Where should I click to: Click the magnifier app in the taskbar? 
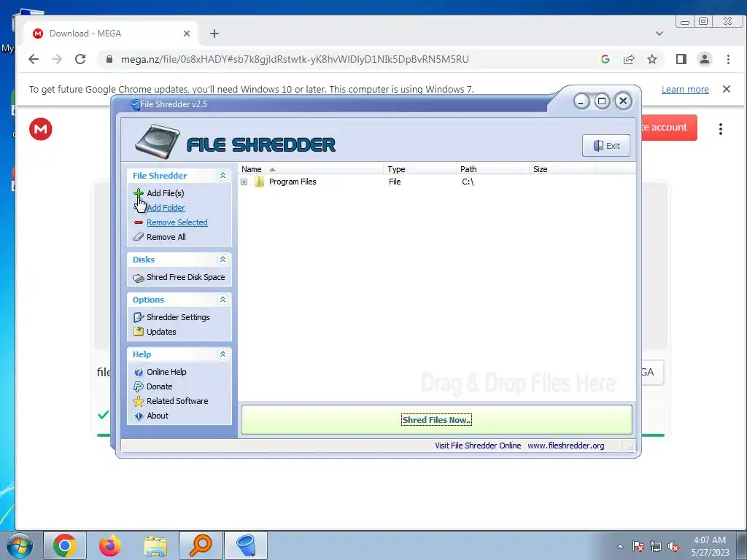[x=201, y=545]
